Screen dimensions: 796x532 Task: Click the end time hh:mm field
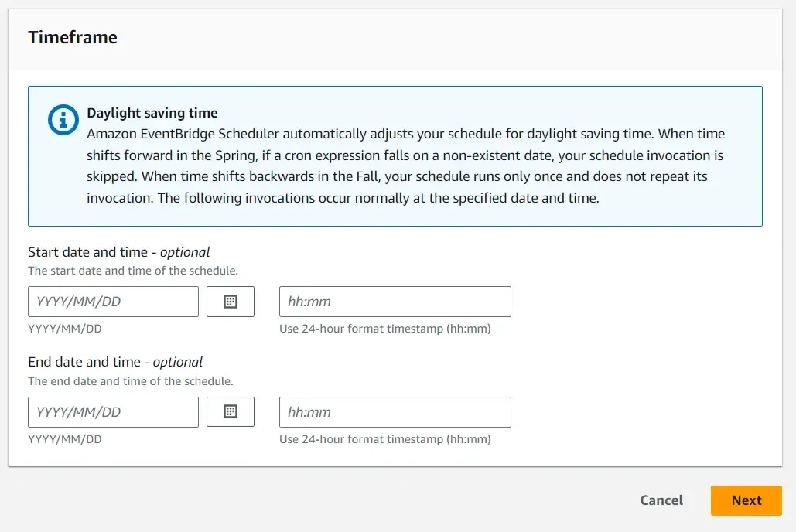pos(395,412)
